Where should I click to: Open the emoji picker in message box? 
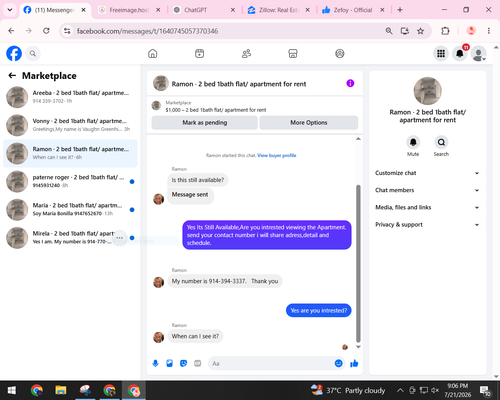click(338, 363)
